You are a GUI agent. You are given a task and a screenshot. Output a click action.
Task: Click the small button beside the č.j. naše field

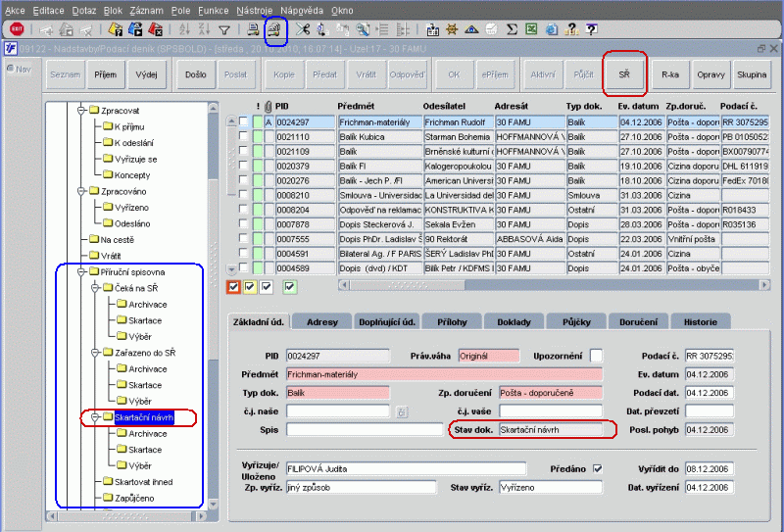tap(402, 412)
